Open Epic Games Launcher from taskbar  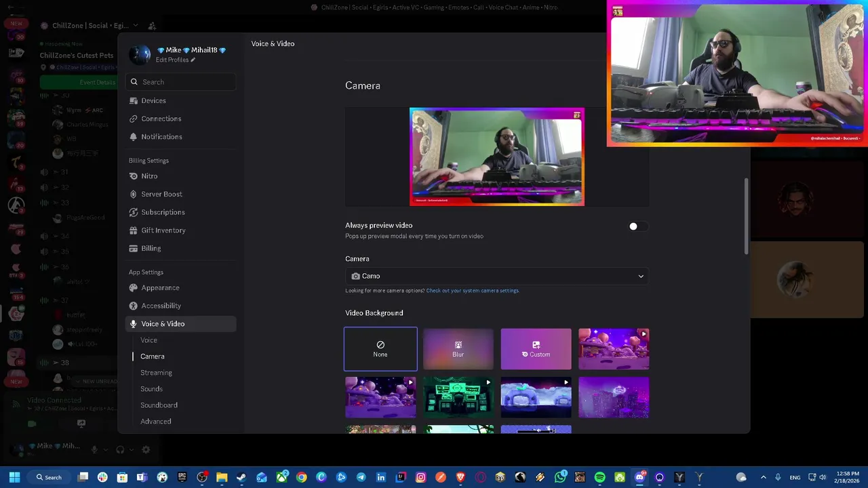[182, 477]
